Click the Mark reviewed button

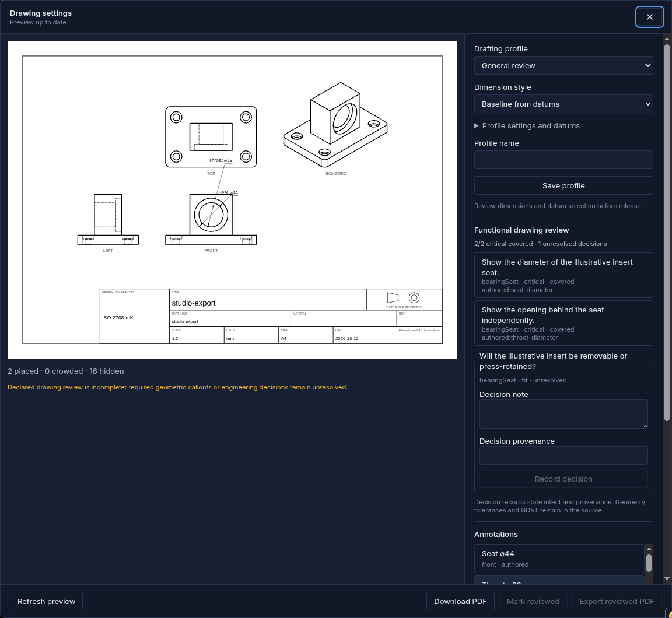[533, 601]
